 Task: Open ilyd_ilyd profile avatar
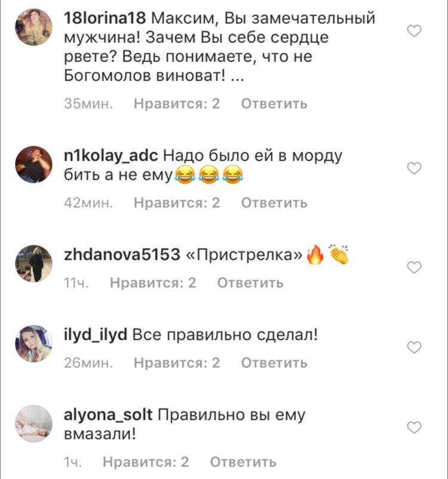click(33, 343)
